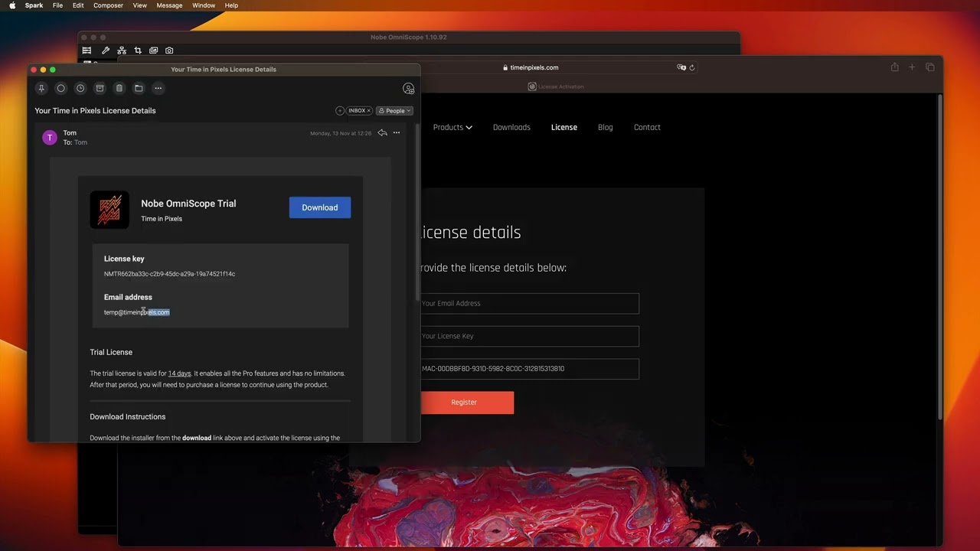The height and width of the screenshot is (551, 980).
Task: Add a label with the plus icon beside INBOX
Action: coord(340,111)
